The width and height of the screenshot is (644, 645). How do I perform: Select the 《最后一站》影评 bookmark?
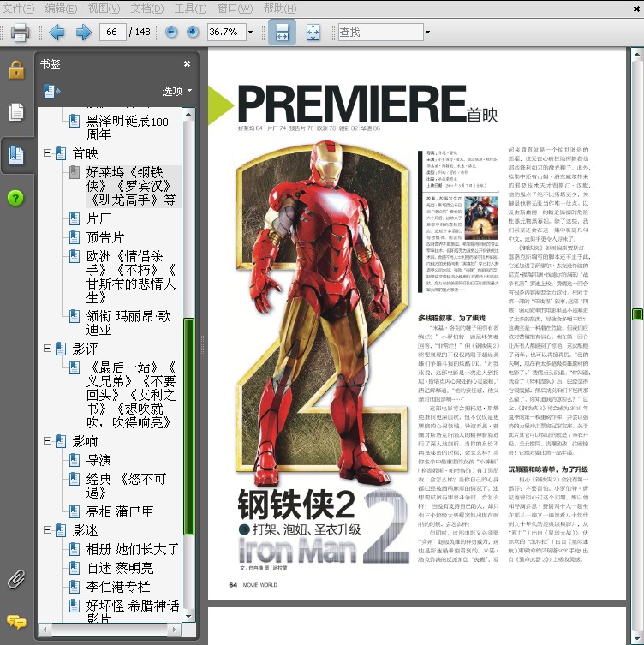[x=131, y=395]
